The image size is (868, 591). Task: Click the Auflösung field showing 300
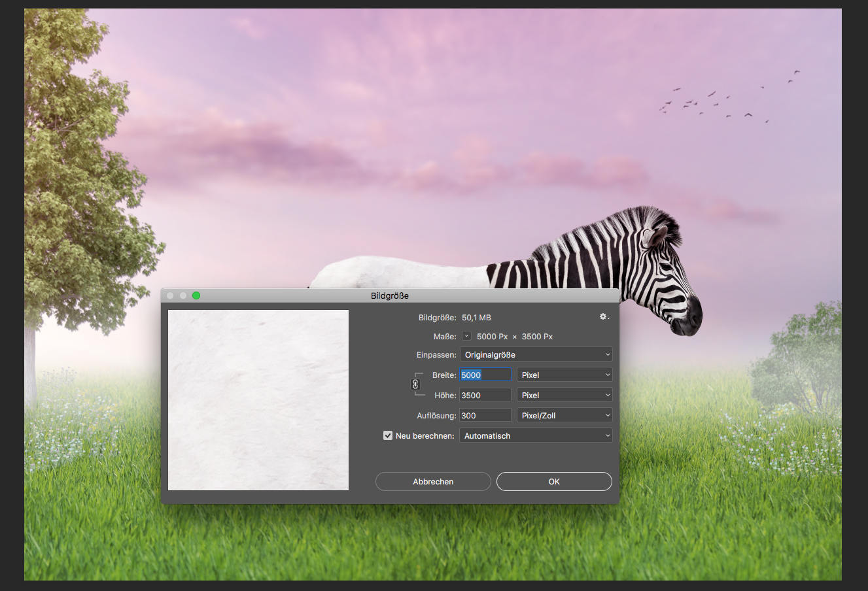(x=484, y=414)
